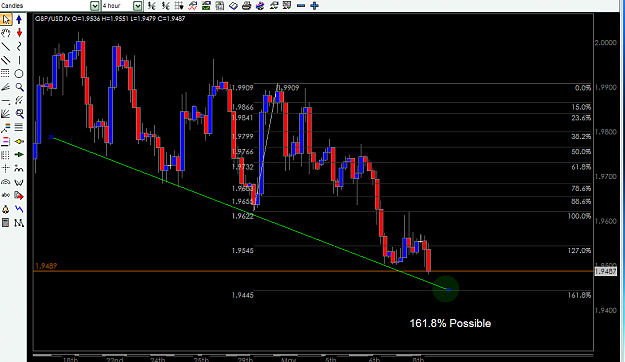Screen dimensions: 625x362
Task: Select the parallel channel lines tool
Action: [6, 60]
